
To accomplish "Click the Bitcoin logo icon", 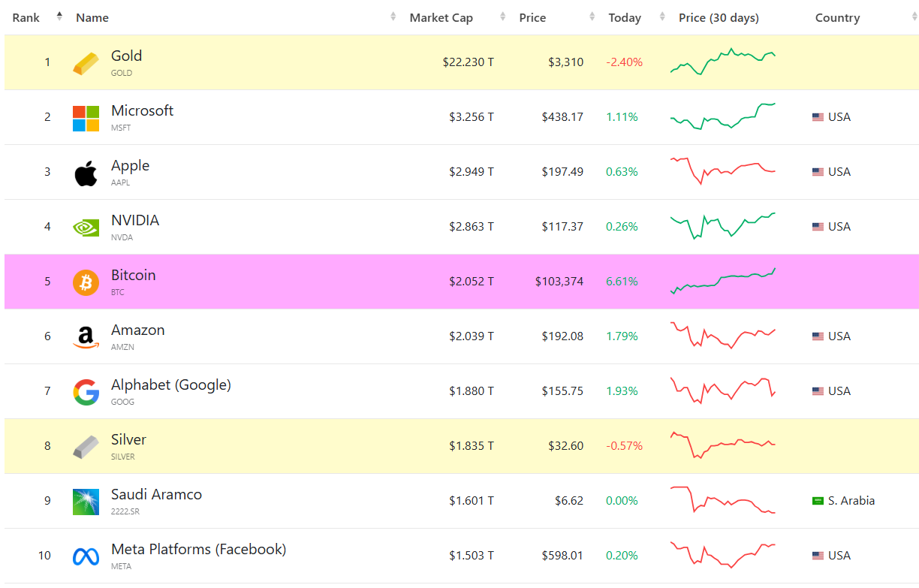I will [x=86, y=282].
